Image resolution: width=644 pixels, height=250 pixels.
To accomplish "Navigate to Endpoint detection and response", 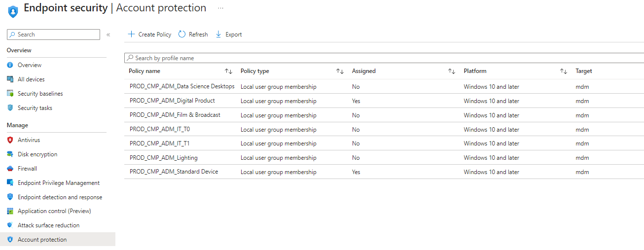I will click(x=60, y=197).
